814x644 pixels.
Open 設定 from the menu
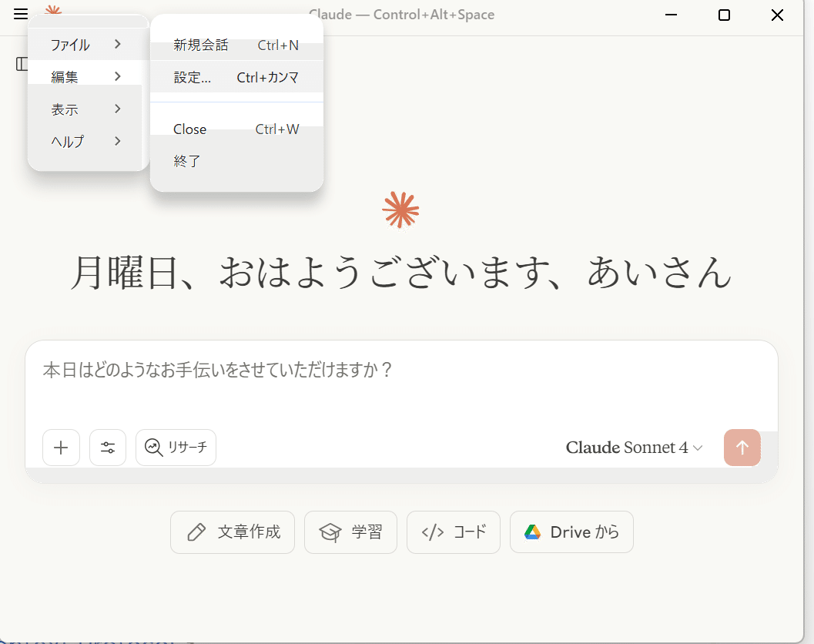[x=193, y=77]
